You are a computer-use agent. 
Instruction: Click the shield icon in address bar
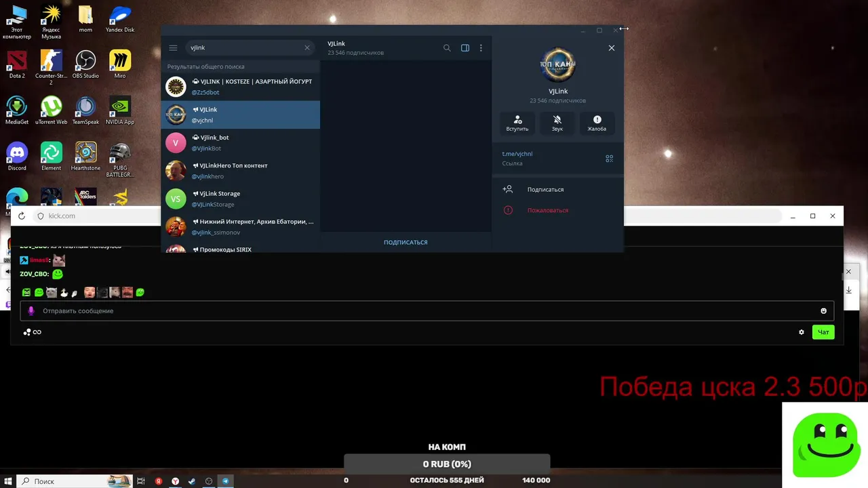pyautogui.click(x=40, y=216)
